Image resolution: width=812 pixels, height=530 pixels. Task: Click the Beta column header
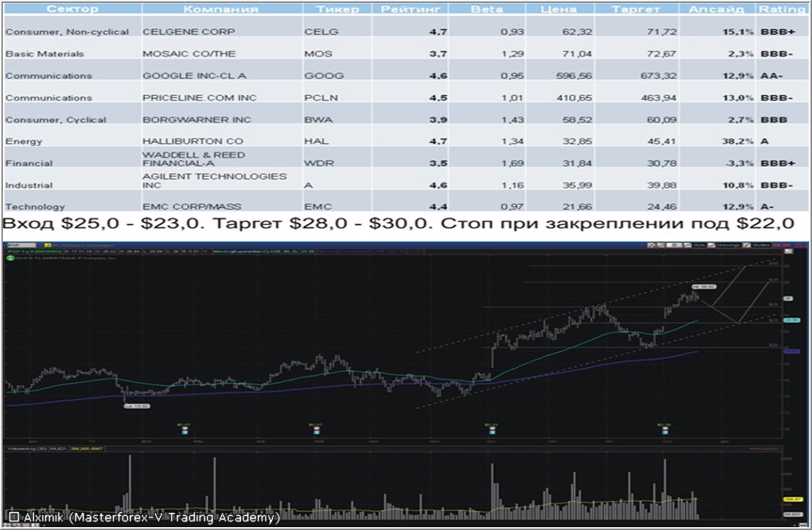pos(486,8)
